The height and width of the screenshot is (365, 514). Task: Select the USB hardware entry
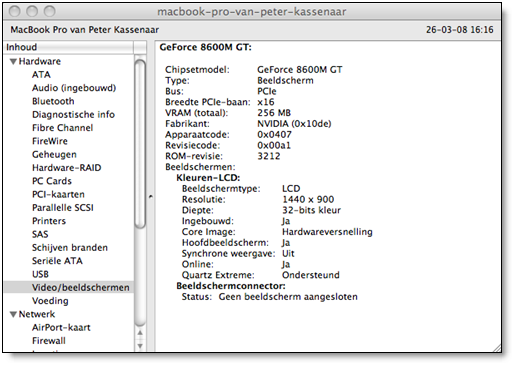click(40, 274)
